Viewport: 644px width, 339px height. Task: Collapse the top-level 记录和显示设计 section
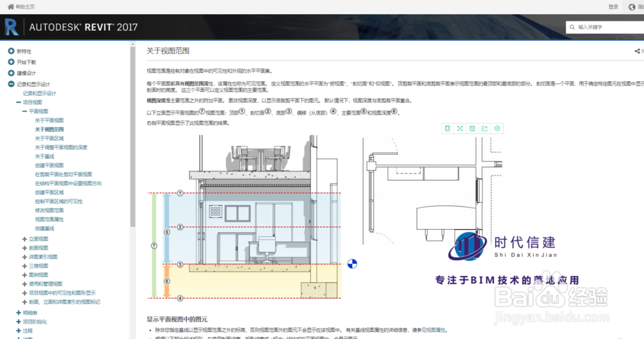(11, 84)
